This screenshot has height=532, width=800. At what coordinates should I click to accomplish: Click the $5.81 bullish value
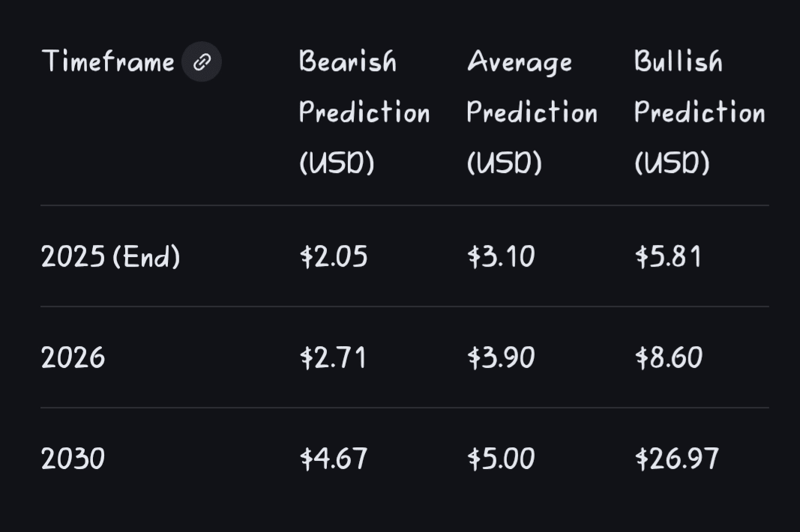click(668, 257)
